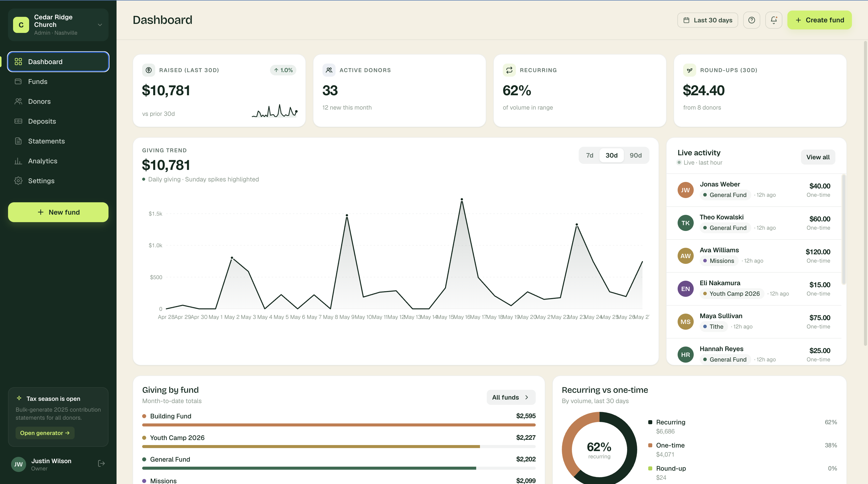The width and height of the screenshot is (868, 484).
Task: Open the help question mark icon
Action: [751, 20]
